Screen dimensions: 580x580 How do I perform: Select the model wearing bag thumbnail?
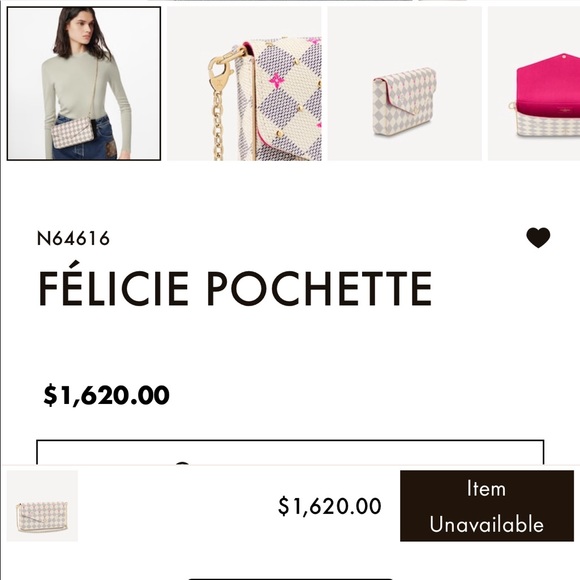click(84, 84)
